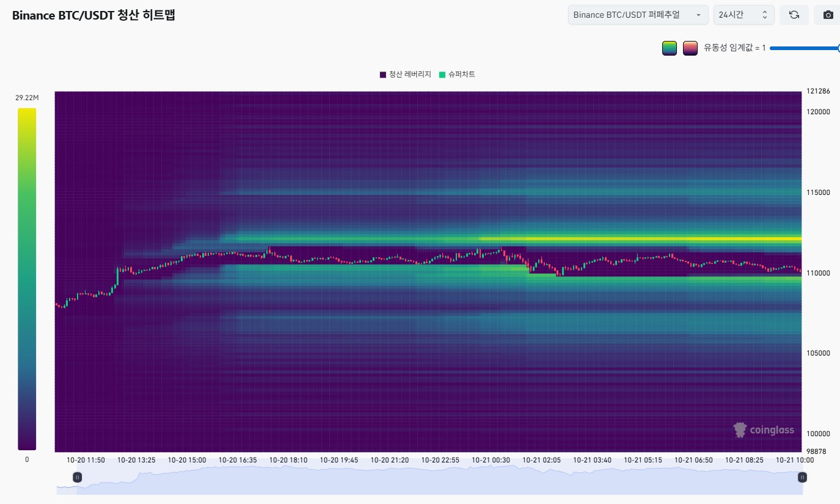Click the left timeline zoom handle
Image resolution: width=840 pixels, height=504 pixels.
(x=78, y=477)
